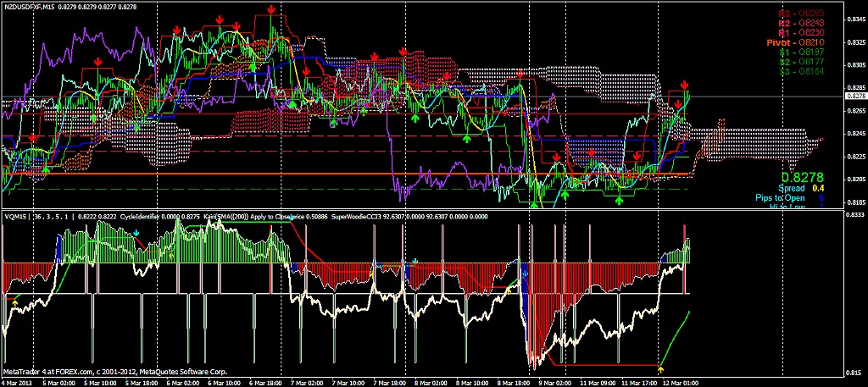The width and height of the screenshot is (868, 387).
Task: Click the current price tag on price axis
Action: (x=854, y=97)
